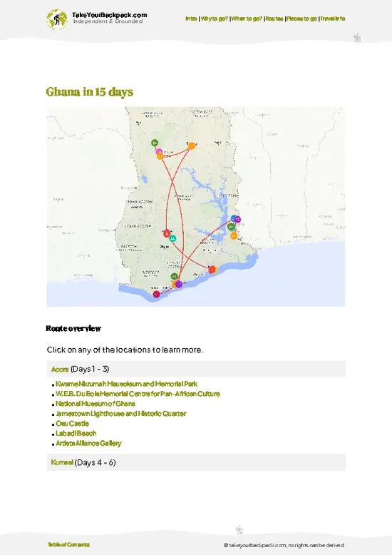Click the 'Ghana in 15 days' heading

pos(90,92)
